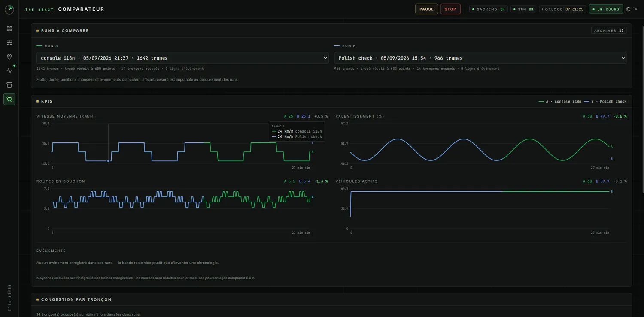Click the -1.3 % bouchon delta value
The width and height of the screenshot is (644, 317).
321,181
